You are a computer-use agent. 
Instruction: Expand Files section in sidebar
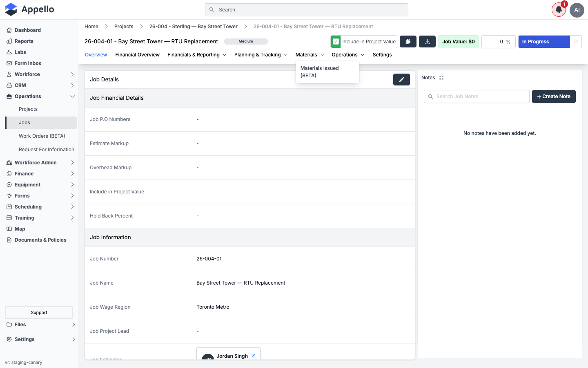point(41,325)
